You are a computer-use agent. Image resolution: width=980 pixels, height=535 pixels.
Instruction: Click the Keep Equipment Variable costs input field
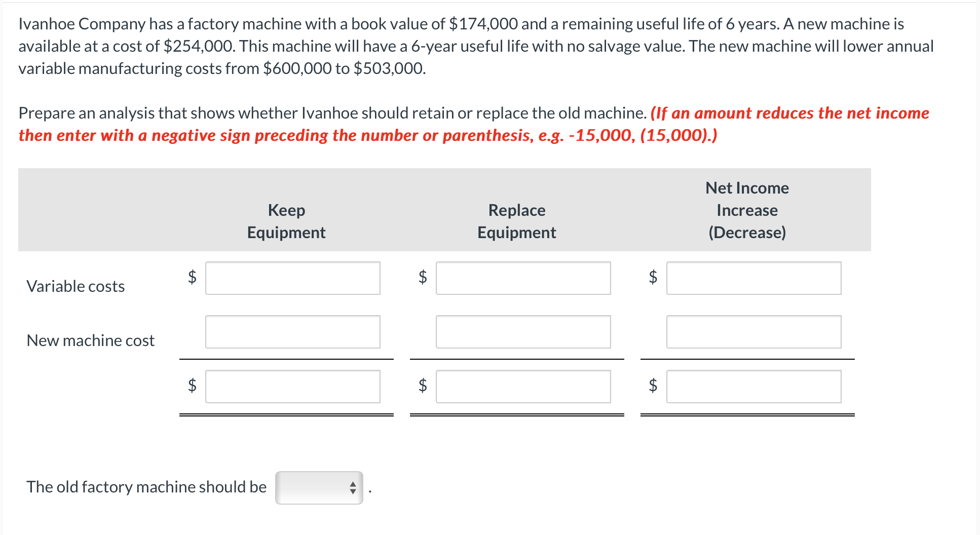293,278
